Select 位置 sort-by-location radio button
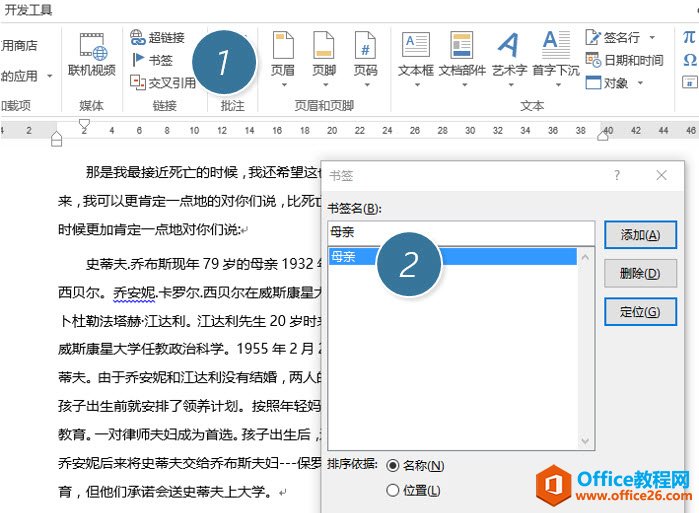 pos(392,489)
